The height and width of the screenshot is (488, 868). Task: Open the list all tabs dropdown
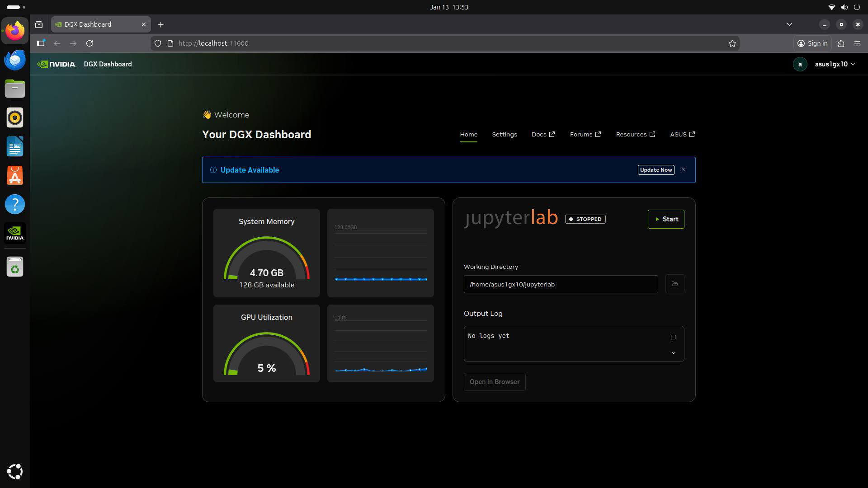(x=789, y=24)
